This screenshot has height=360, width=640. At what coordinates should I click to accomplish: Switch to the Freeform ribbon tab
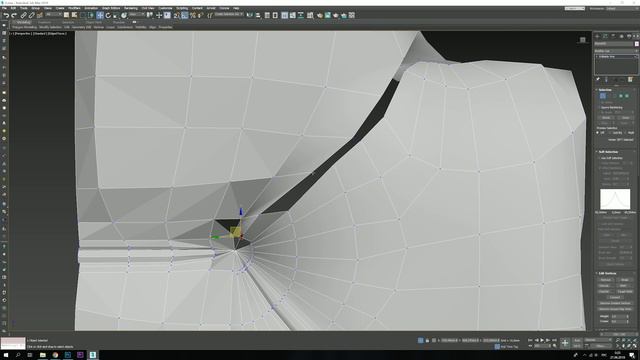(x=44, y=22)
